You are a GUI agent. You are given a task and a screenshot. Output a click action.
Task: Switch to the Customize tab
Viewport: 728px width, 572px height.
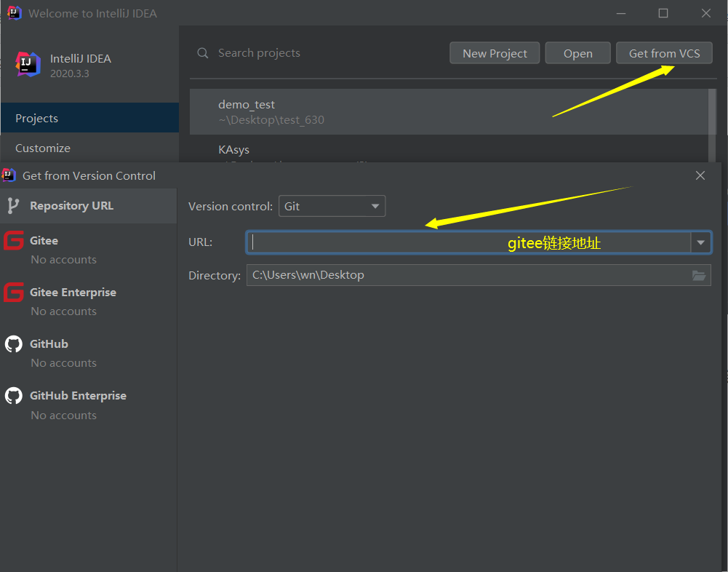tap(89, 148)
